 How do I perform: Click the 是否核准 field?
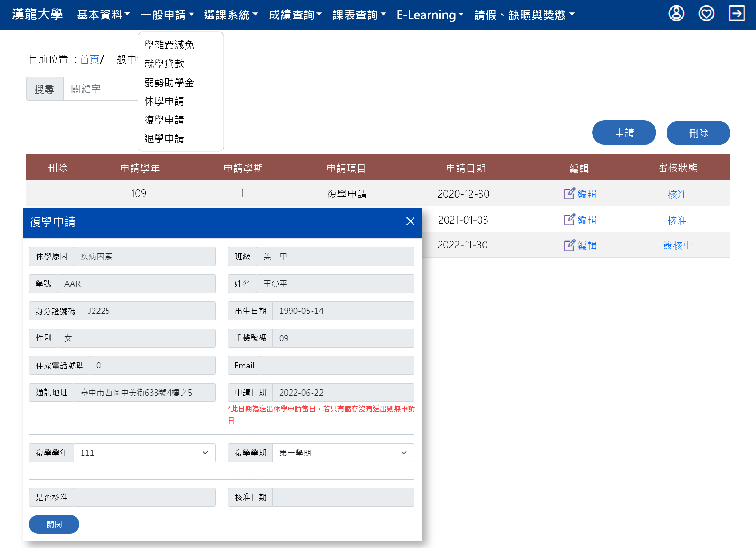click(x=145, y=497)
